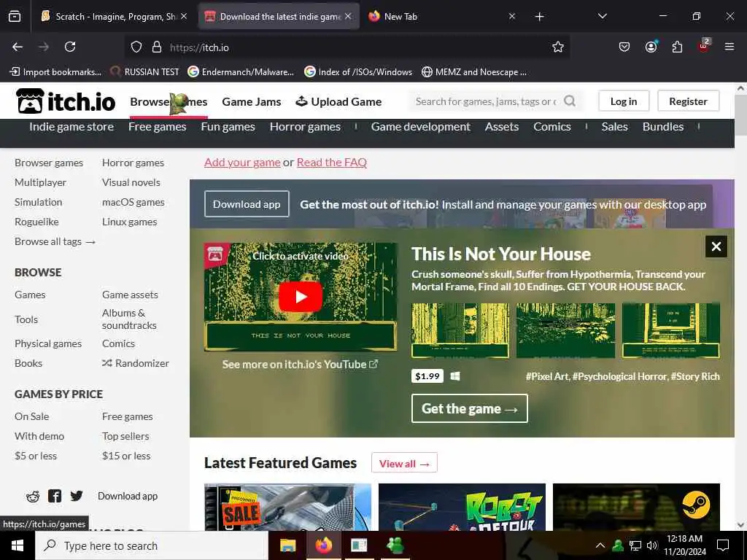Open See more on itch.io's YouTube
Viewport: 747px width, 560px height.
[300, 365]
